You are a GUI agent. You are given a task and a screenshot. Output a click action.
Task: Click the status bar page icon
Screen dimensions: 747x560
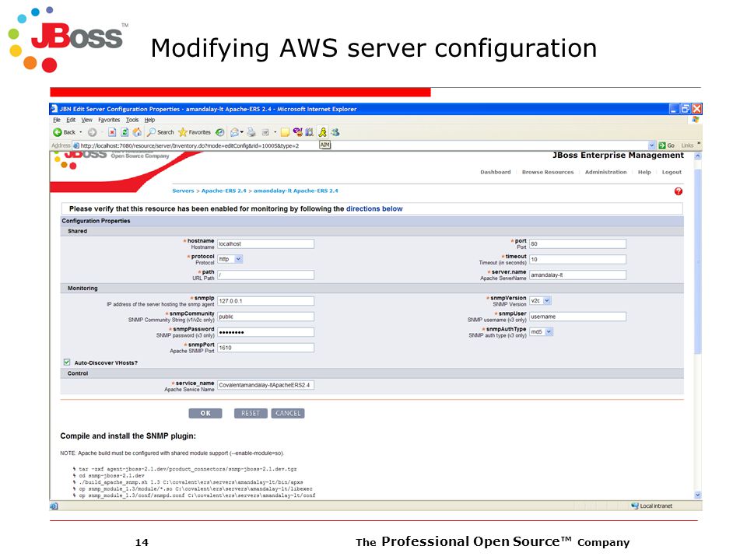(54, 506)
